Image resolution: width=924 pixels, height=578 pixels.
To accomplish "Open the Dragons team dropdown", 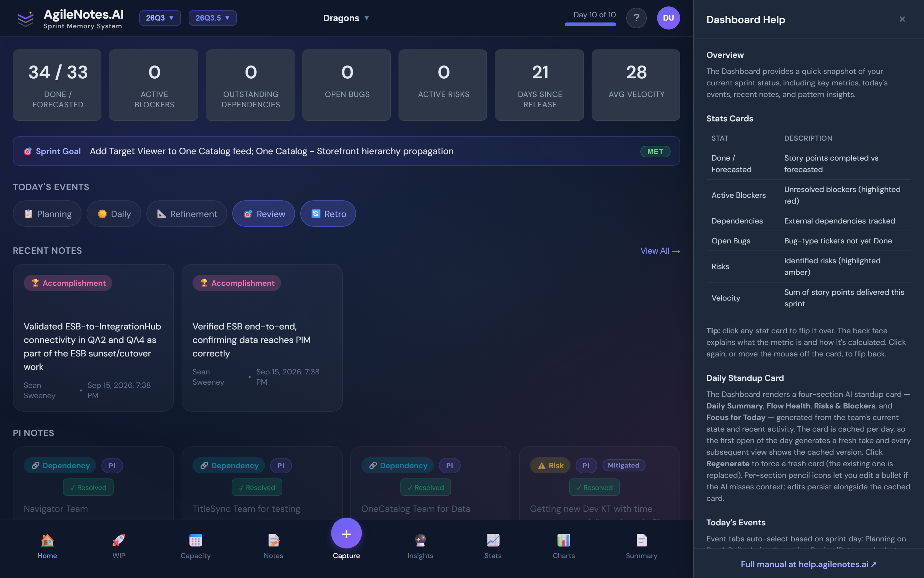I will [346, 18].
